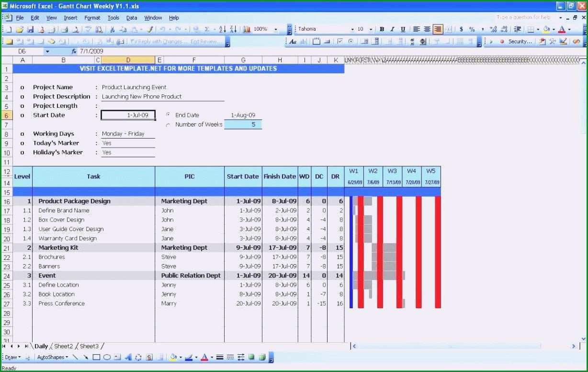The image size is (588, 372).
Task: Insert AutoSum with the sigma icon
Action: [x=207, y=29]
